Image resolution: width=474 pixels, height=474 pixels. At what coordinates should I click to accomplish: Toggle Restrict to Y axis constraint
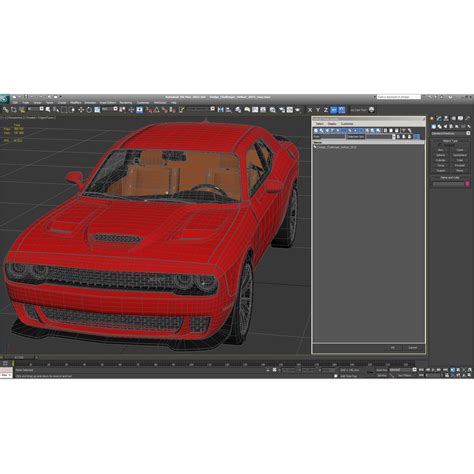318,110
